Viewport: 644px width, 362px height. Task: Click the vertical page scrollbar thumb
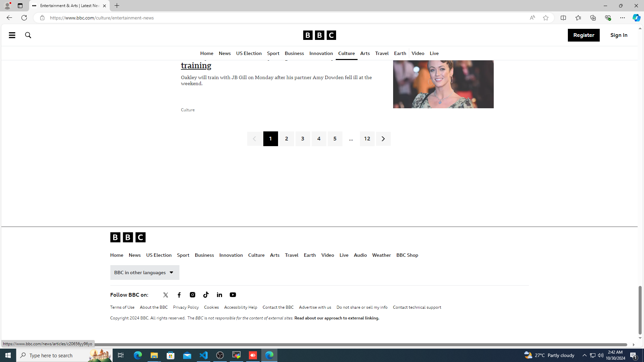640,310
